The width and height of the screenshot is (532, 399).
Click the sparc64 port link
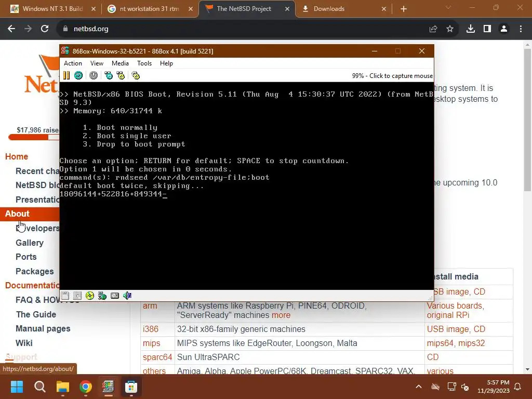[157, 357]
